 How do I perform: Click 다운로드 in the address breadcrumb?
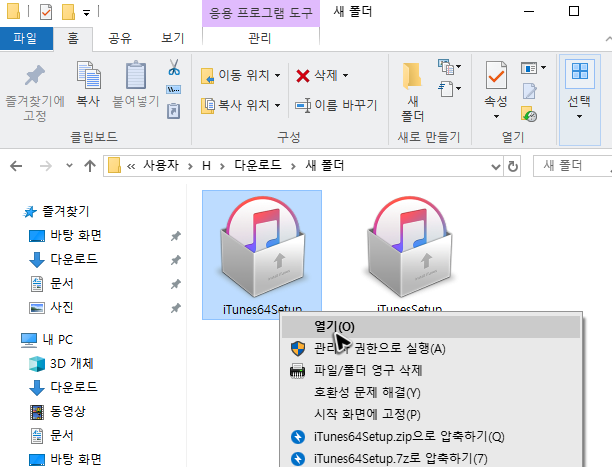click(258, 166)
